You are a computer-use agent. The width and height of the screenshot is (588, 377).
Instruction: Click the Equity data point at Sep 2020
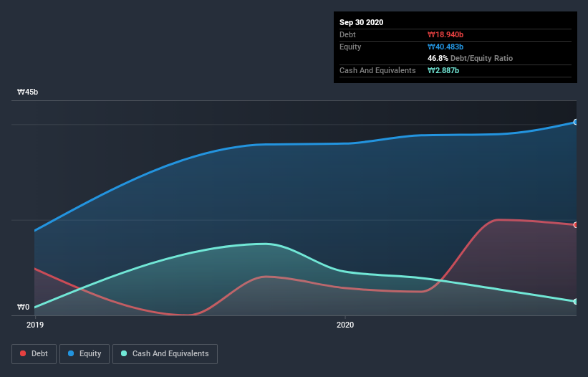[576, 122]
